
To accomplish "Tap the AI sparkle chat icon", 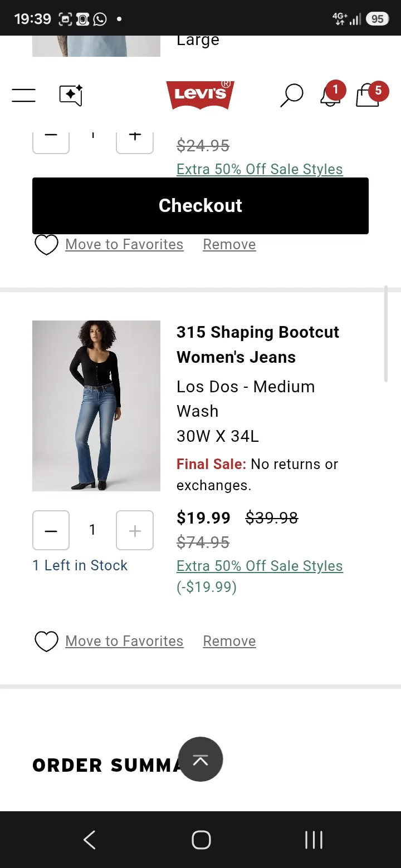I will [x=71, y=95].
